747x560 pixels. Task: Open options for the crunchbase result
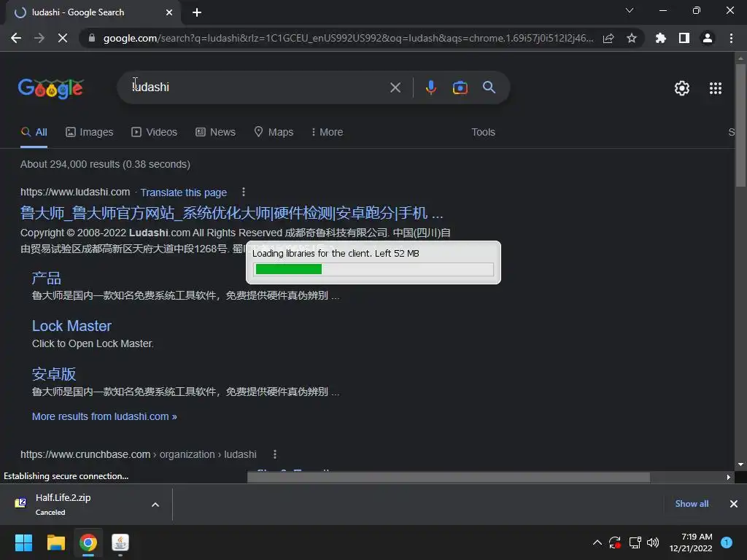click(275, 454)
